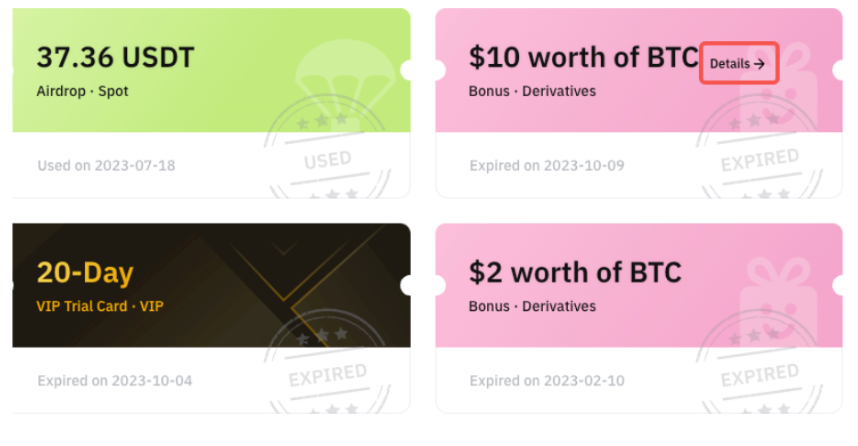Click the EXPIRED stamp on the $2 BTC coupon
Screen dimensions: 858x446
pyautogui.click(x=760, y=376)
